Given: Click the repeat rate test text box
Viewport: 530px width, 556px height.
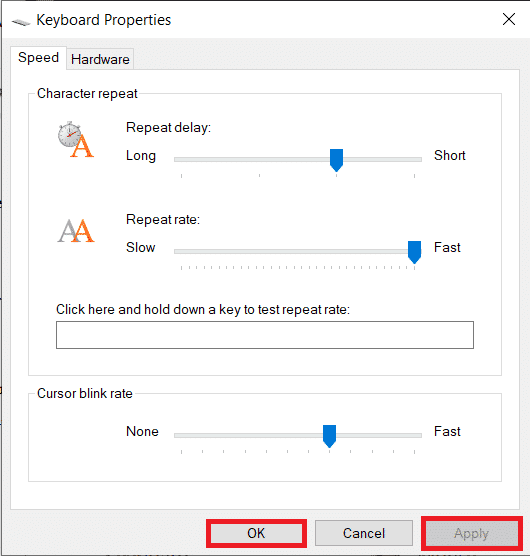Looking at the screenshot, I should tap(265, 335).
